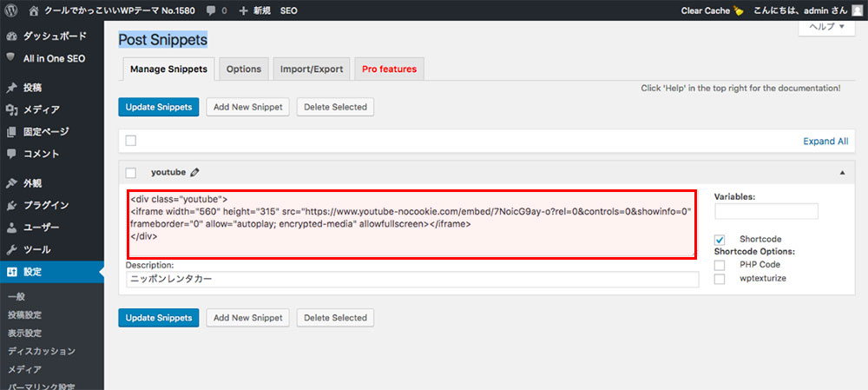868x390 pixels.
Task: Open the Import/Export tab
Action: (x=312, y=69)
